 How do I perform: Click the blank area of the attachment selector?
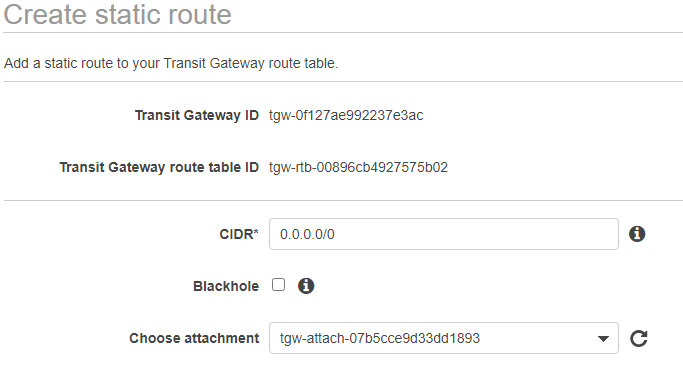click(536, 338)
